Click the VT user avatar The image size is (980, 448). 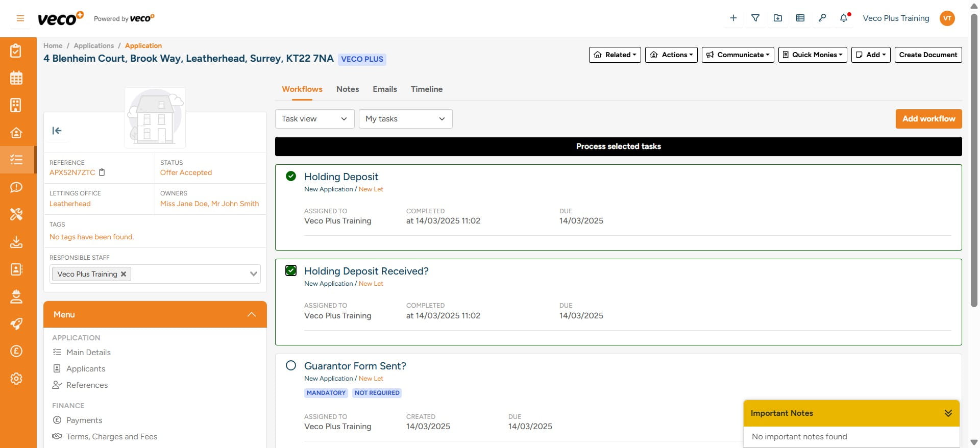[947, 18]
